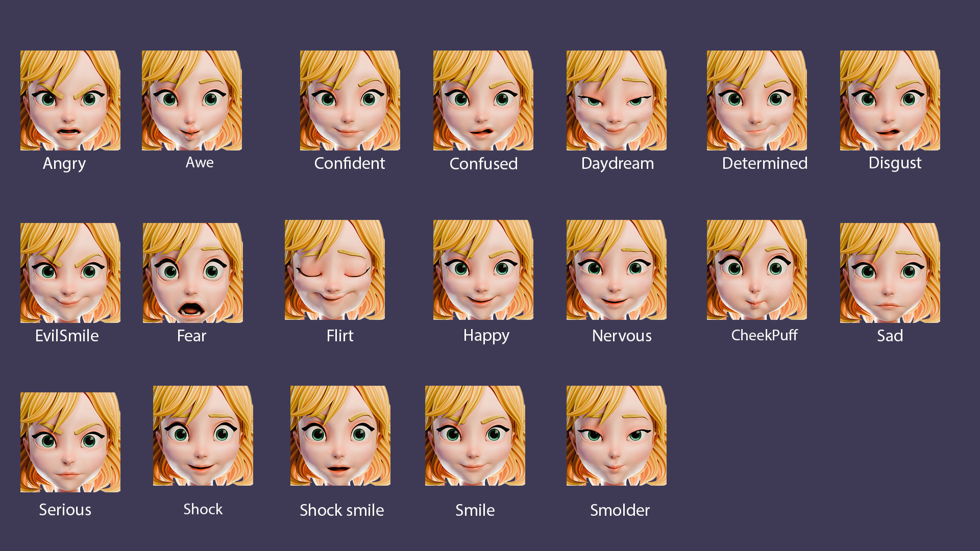The image size is (980, 551).
Task: Select the CheekPuff expression thumbnail
Action: click(756, 270)
